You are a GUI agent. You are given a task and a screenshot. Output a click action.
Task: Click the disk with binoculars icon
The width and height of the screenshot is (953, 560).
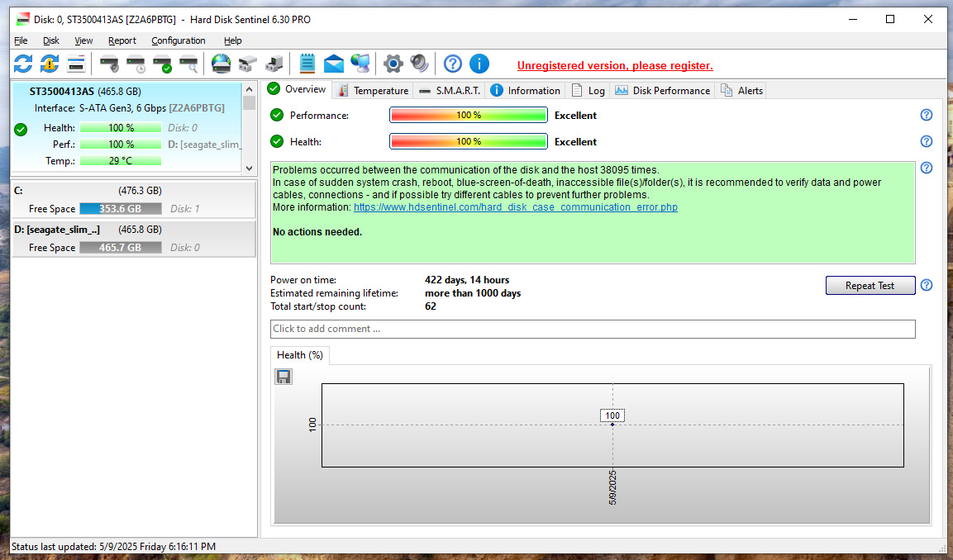(247, 63)
